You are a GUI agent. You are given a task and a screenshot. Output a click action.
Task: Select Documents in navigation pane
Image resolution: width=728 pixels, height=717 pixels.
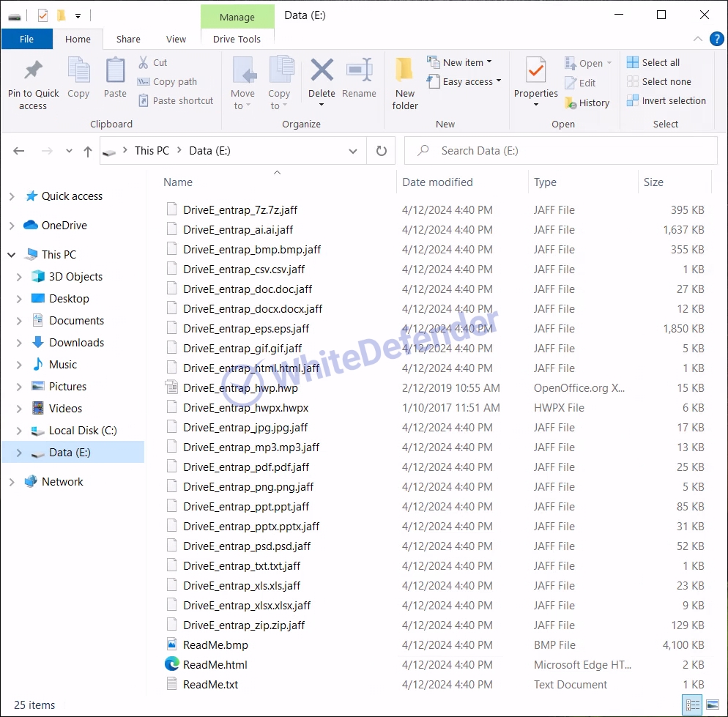point(77,321)
